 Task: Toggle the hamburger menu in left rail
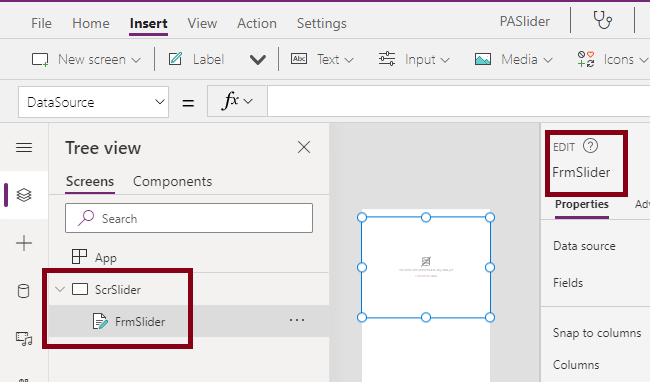click(24, 147)
